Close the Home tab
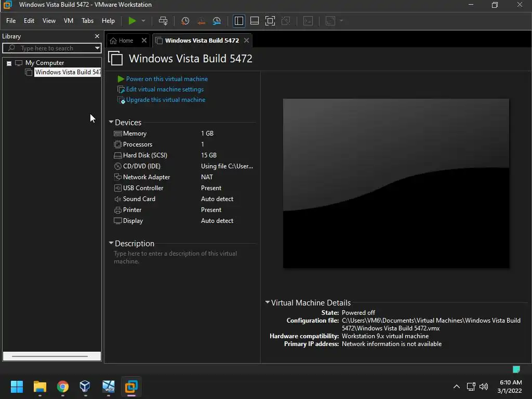 coord(144,41)
